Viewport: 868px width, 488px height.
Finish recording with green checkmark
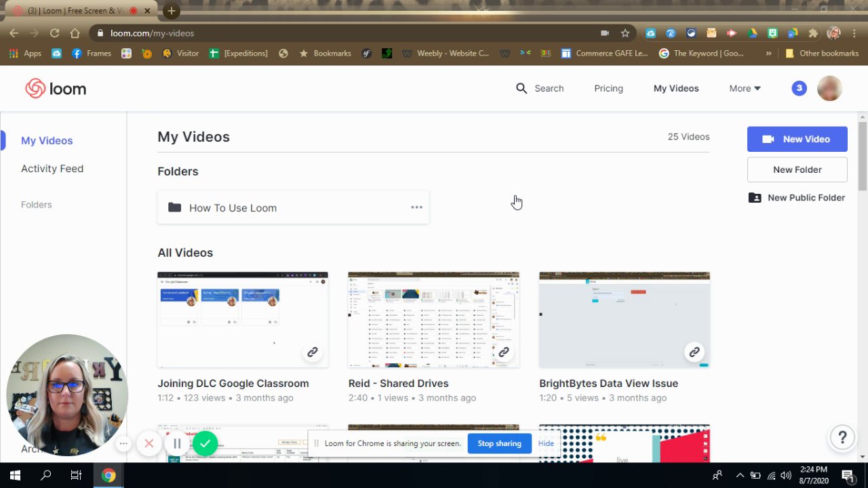click(x=205, y=444)
